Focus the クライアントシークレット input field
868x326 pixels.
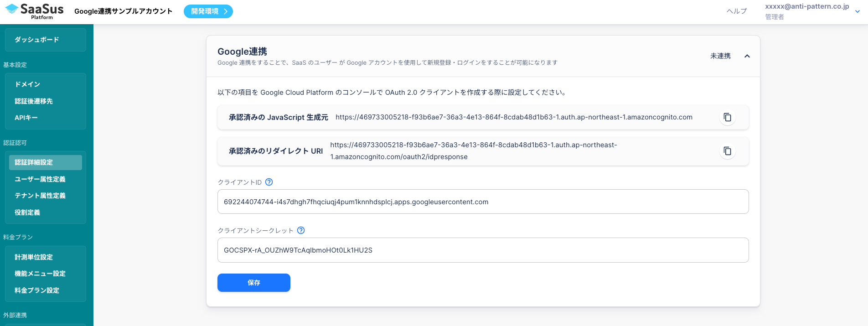point(483,250)
